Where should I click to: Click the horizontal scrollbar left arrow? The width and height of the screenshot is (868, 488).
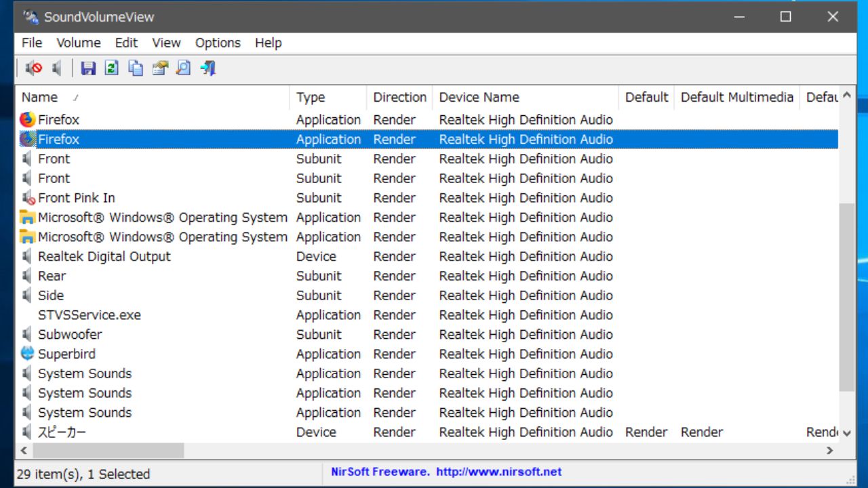(24, 451)
